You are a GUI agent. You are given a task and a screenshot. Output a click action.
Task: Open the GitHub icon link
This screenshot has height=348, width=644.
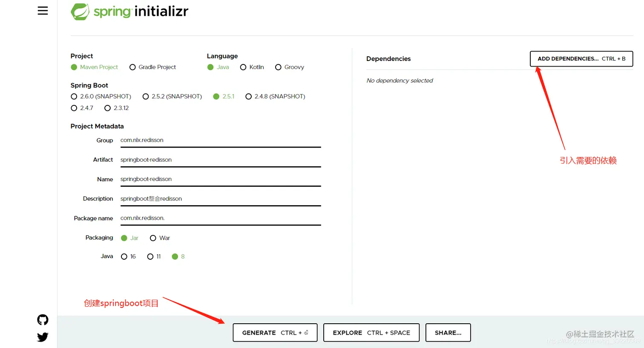[43, 319]
